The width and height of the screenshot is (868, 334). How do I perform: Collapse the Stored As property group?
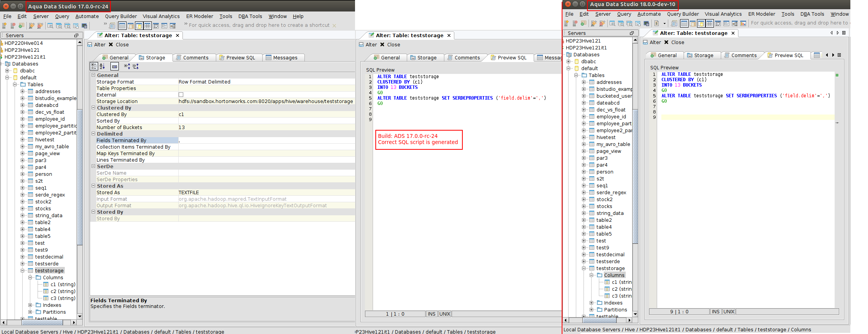(93, 186)
